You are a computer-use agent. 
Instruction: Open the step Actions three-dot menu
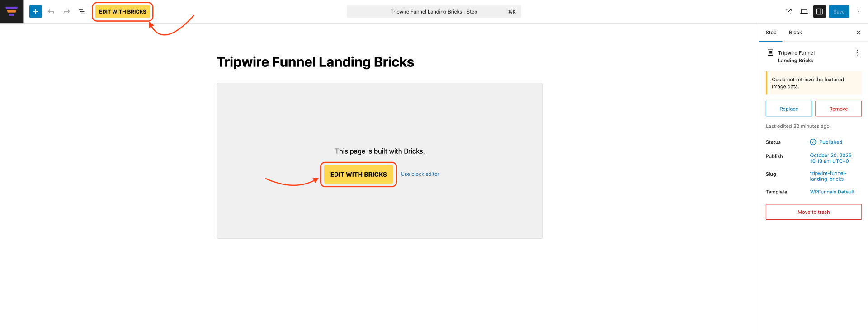tap(857, 53)
